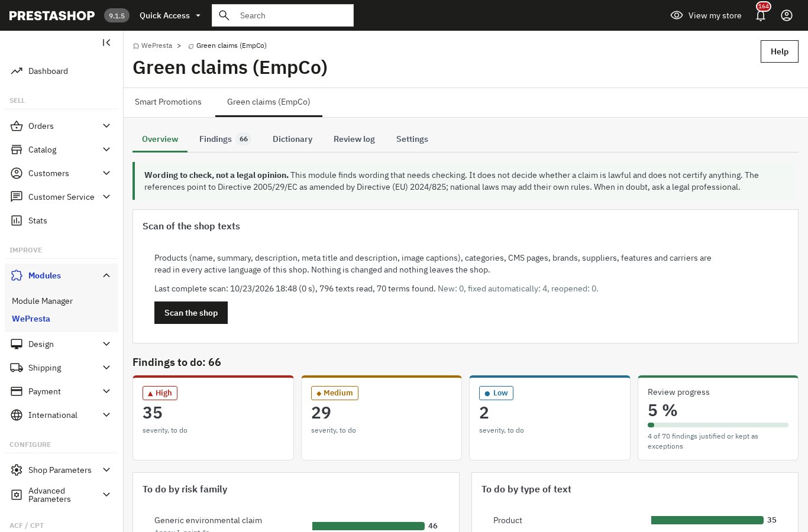The width and height of the screenshot is (808, 532).
Task: Open the Dictionary tab
Action: click(x=292, y=139)
